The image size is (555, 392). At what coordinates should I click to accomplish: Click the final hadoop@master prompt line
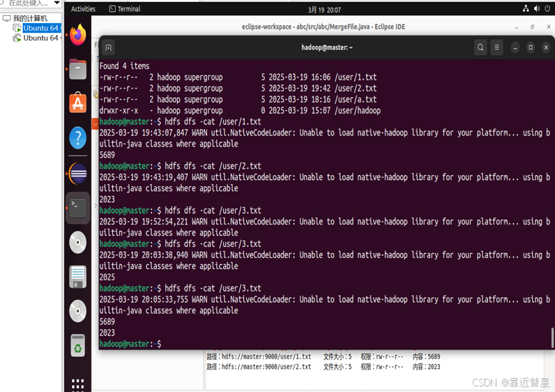(130, 344)
